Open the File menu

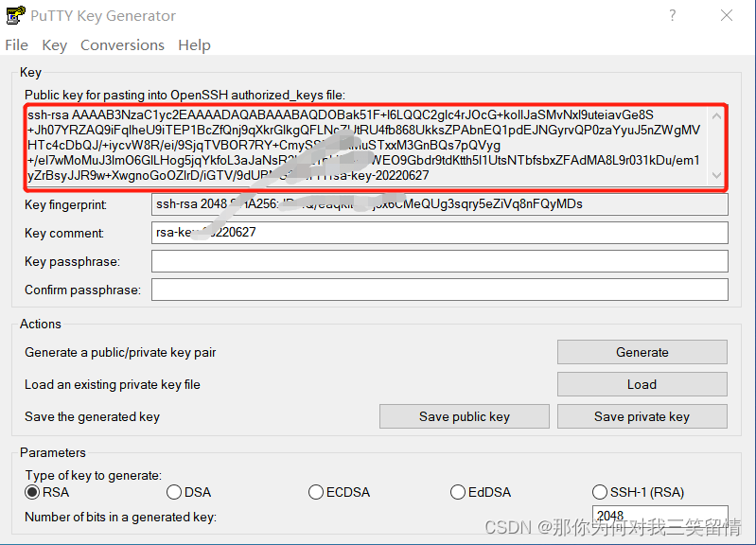click(16, 44)
